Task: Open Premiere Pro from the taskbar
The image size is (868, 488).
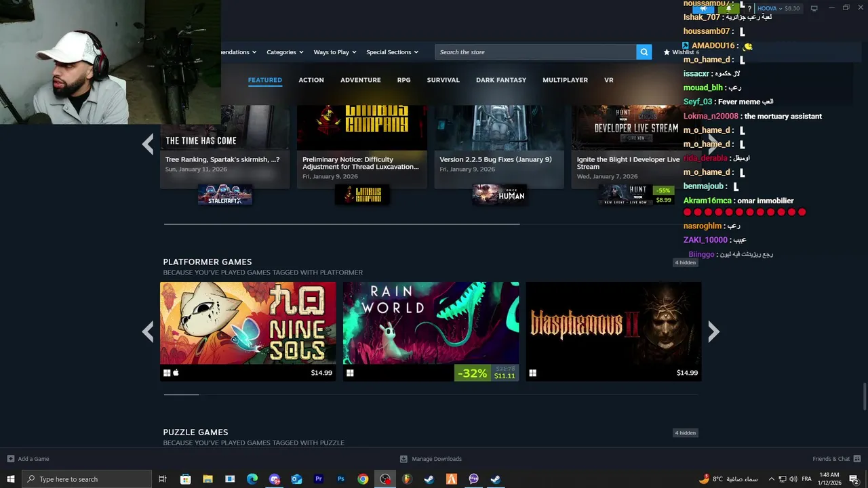Action: 319,479
